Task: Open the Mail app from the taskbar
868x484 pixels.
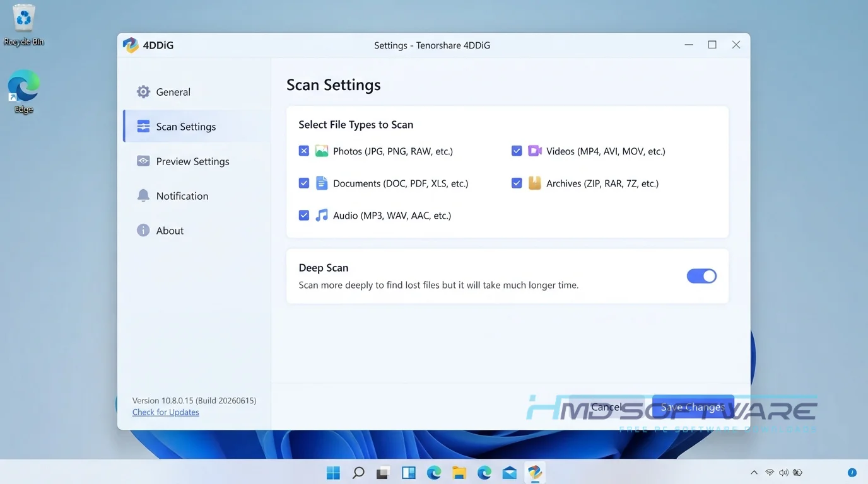Action: coord(510,473)
